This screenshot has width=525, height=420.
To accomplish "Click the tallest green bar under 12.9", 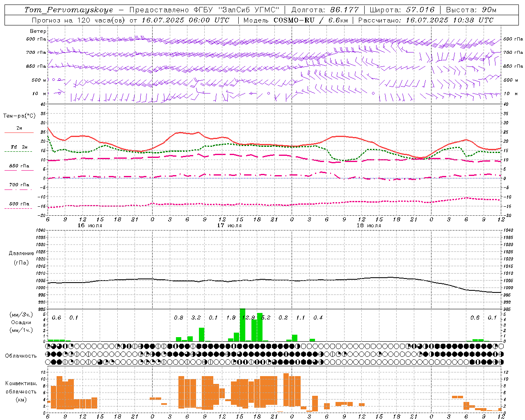I will [x=242, y=325].
